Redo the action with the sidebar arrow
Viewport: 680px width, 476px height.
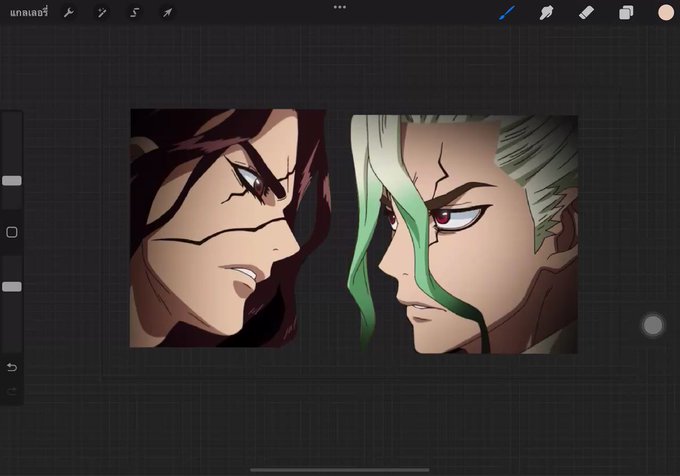(12, 392)
